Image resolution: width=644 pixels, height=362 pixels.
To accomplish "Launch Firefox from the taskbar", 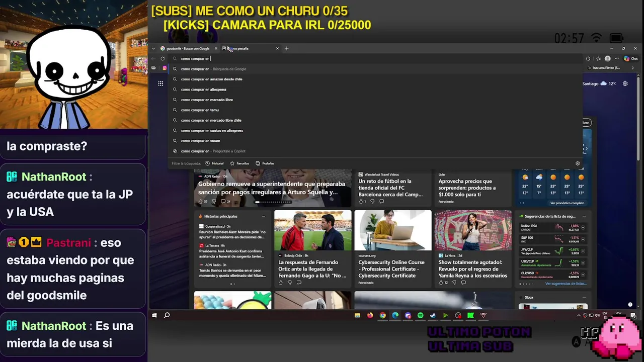I will click(370, 315).
